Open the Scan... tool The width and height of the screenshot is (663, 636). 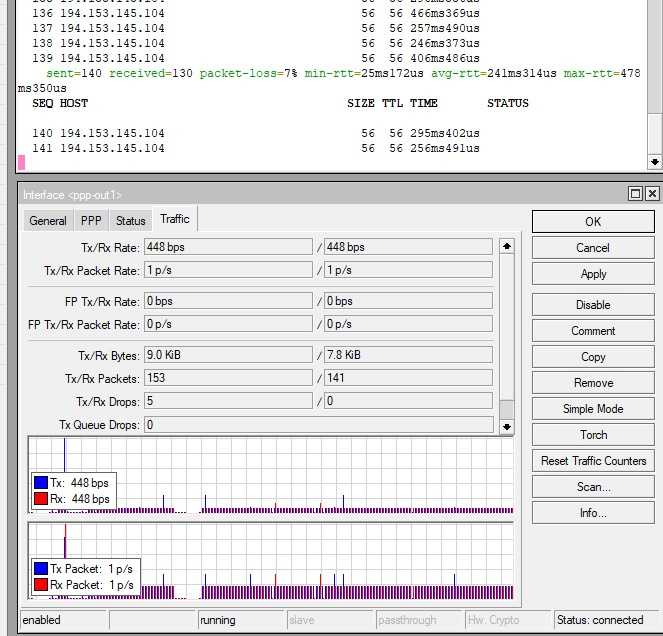point(593,487)
